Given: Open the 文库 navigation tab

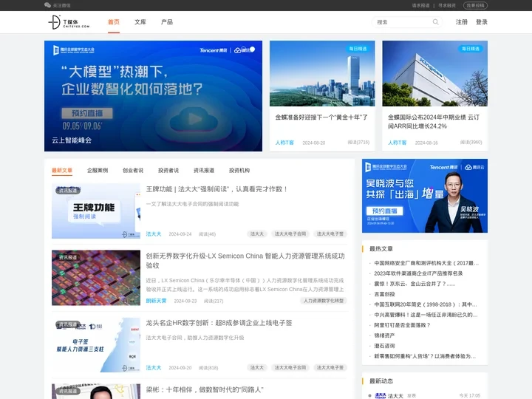Looking at the screenshot, I should click(x=140, y=22).
